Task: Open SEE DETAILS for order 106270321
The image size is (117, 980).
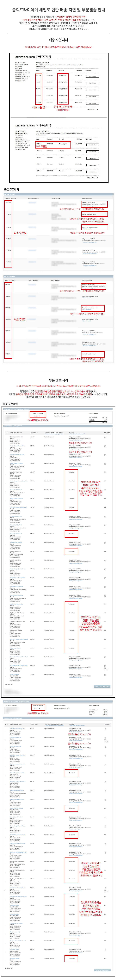Action: tap(93, 76)
